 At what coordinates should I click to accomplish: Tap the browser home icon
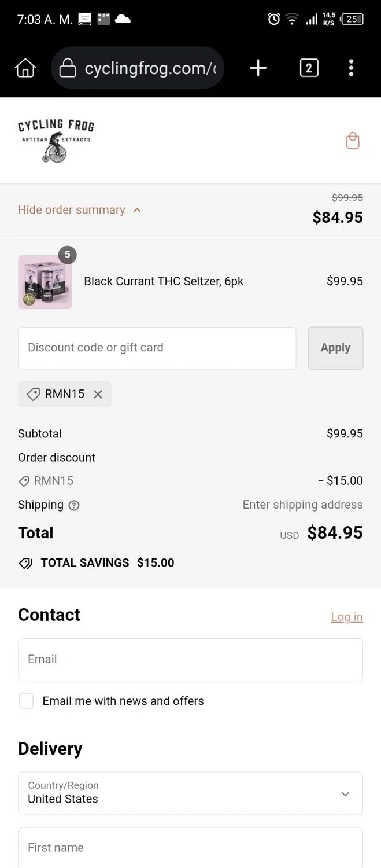pos(25,68)
